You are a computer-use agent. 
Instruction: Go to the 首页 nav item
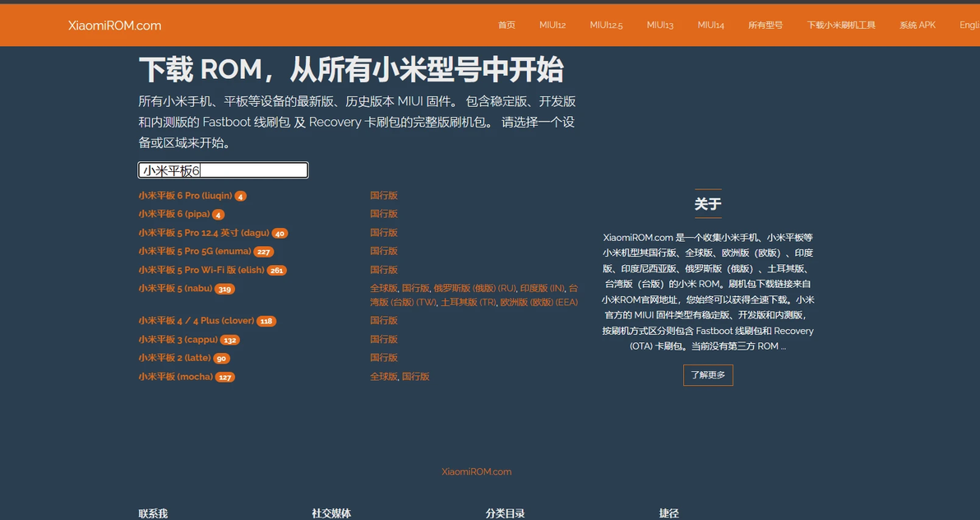click(506, 25)
